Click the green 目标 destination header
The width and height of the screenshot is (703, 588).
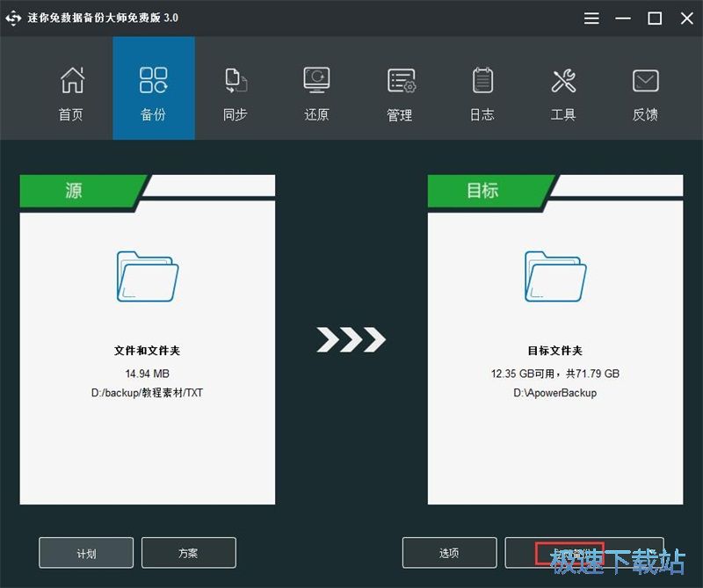tap(489, 191)
